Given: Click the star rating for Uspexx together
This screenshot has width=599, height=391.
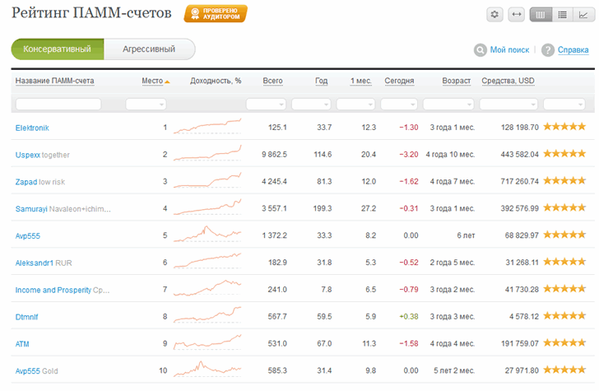Looking at the screenshot, I should [x=564, y=154].
